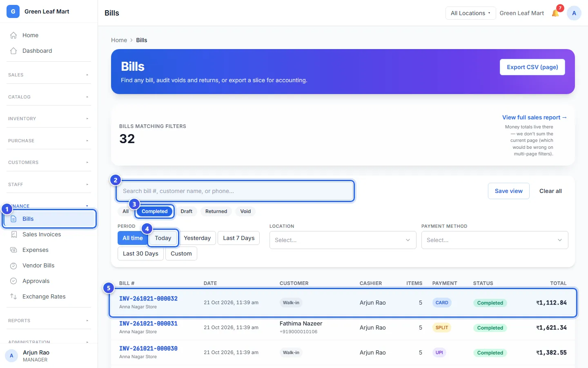This screenshot has width=588, height=368.
Task: Open the View full sales report link
Action: 535,117
